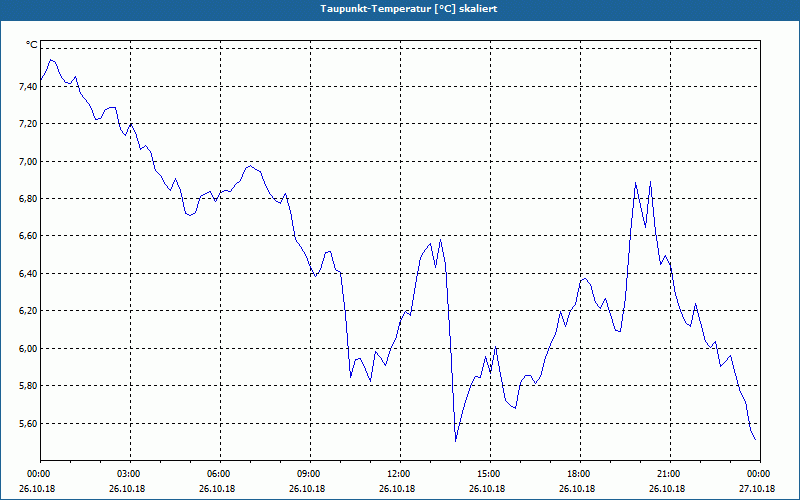
Task: Click the 09:00 time axis label
Action: (x=310, y=474)
